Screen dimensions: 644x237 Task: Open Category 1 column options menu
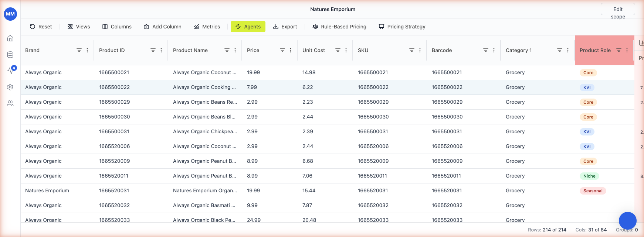tap(568, 50)
